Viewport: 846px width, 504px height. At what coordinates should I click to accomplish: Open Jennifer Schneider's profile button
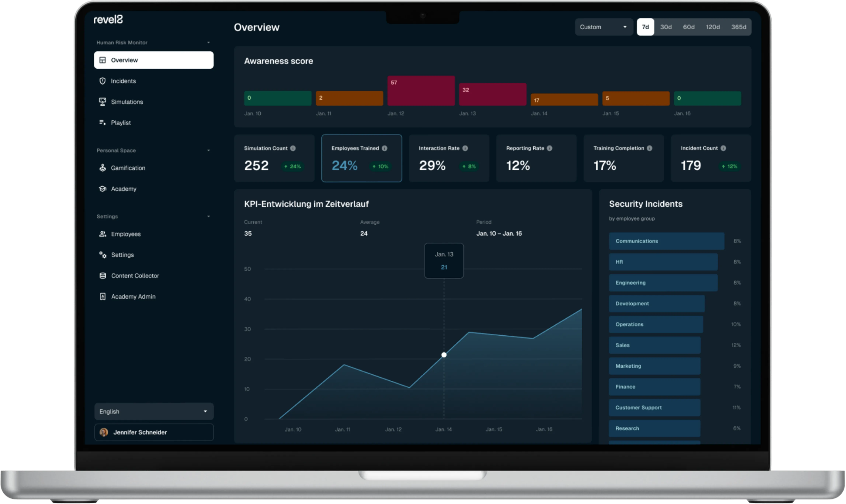pyautogui.click(x=154, y=432)
